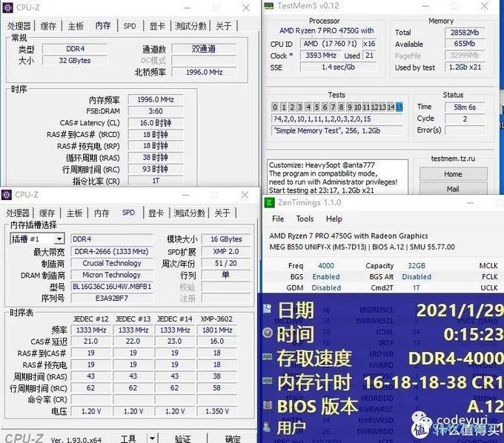Switch to 处理器 tab in CPU-Z memory window

click(x=19, y=26)
